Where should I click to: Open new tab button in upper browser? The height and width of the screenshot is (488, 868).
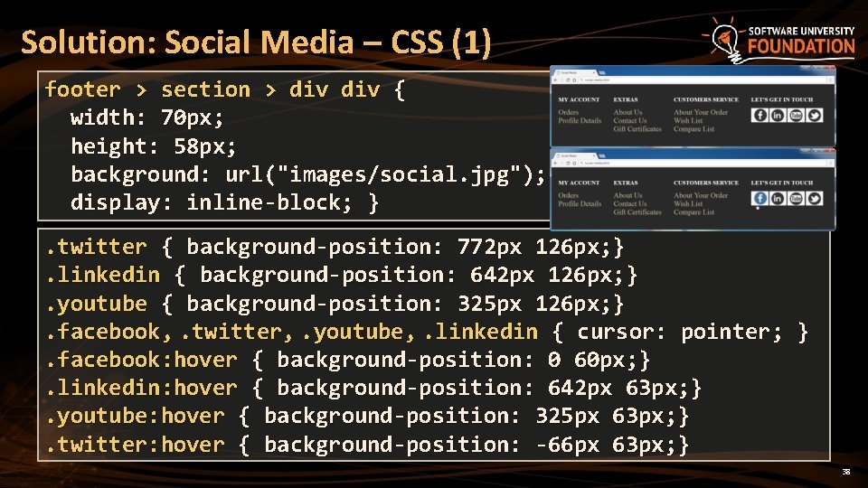pos(602,72)
